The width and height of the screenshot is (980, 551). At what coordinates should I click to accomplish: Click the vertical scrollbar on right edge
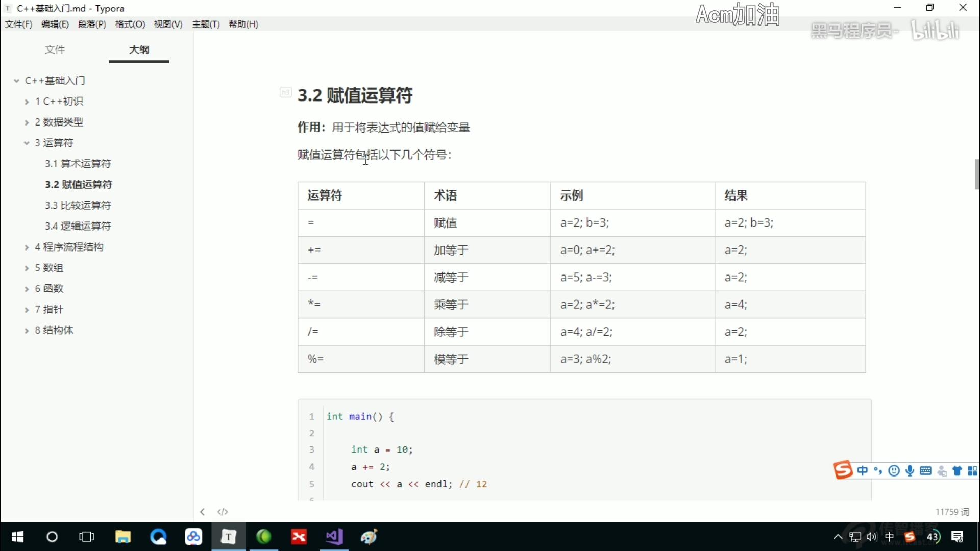click(976, 174)
